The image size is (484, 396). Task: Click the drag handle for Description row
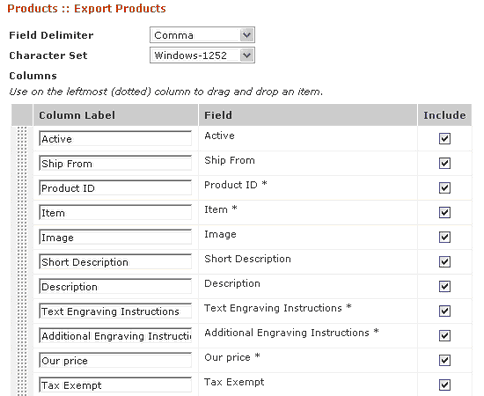pyautogui.click(x=22, y=287)
